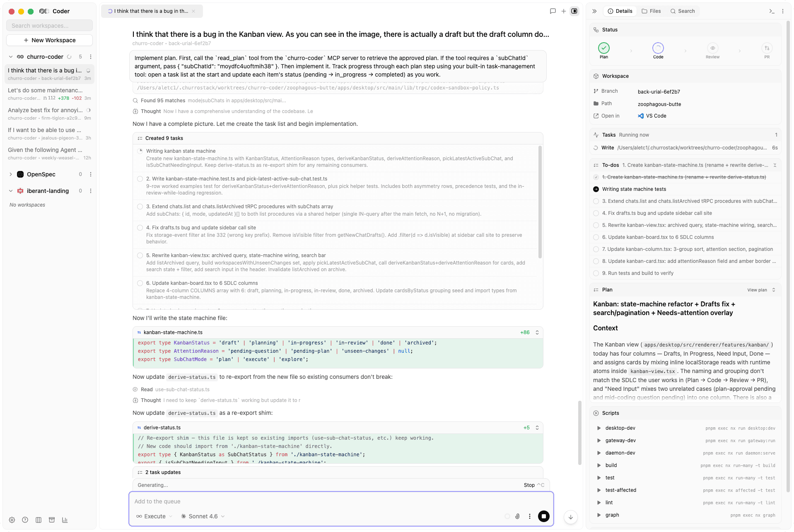This screenshot has height=532, width=794.
Task: Open archive box icon in sidebar footer
Action: point(52,520)
